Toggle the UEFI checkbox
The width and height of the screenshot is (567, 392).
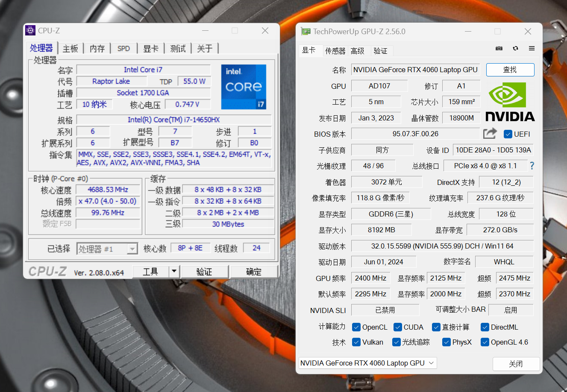508,134
